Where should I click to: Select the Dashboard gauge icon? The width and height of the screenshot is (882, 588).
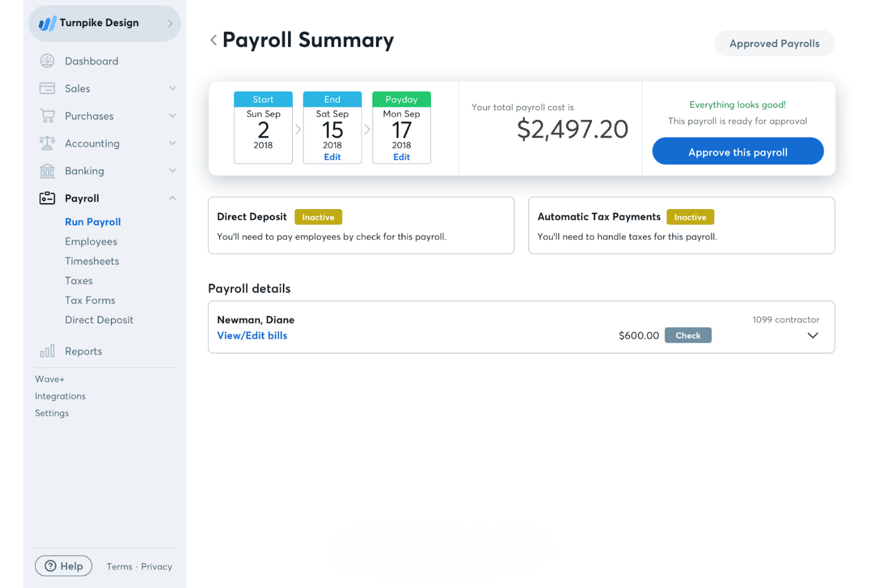coord(47,61)
